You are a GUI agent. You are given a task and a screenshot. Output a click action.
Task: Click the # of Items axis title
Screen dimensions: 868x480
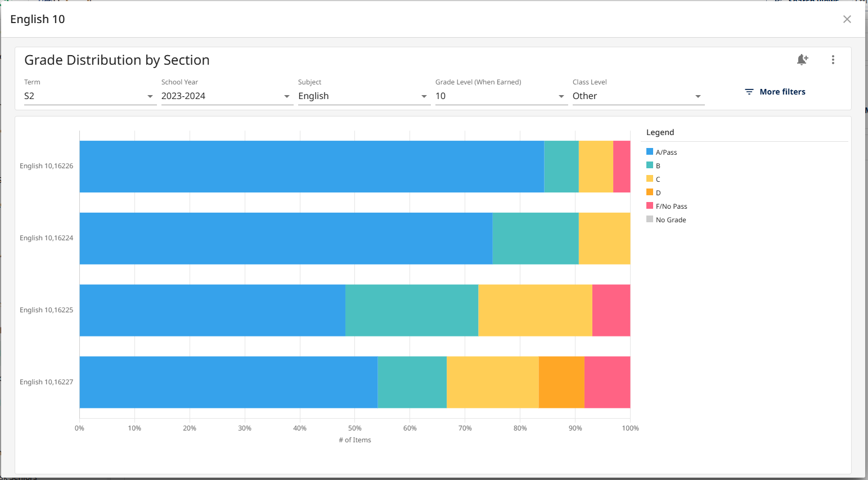tap(355, 440)
